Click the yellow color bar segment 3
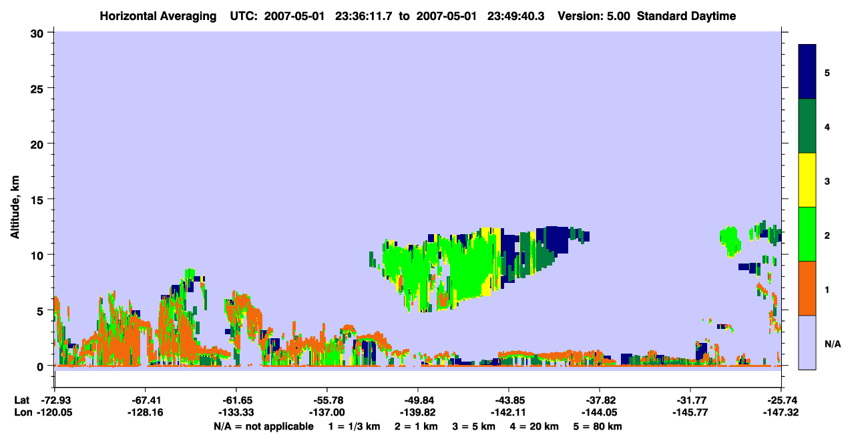The height and width of the screenshot is (445, 868). pyautogui.click(x=807, y=180)
